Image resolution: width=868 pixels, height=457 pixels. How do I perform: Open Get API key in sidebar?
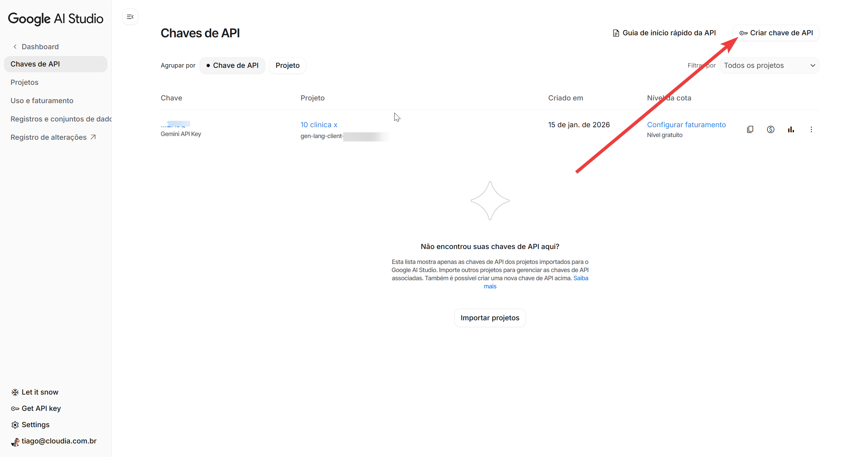tap(36, 408)
